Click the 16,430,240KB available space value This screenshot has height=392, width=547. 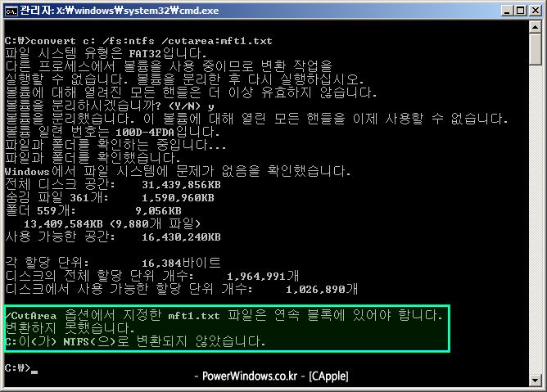point(181,237)
